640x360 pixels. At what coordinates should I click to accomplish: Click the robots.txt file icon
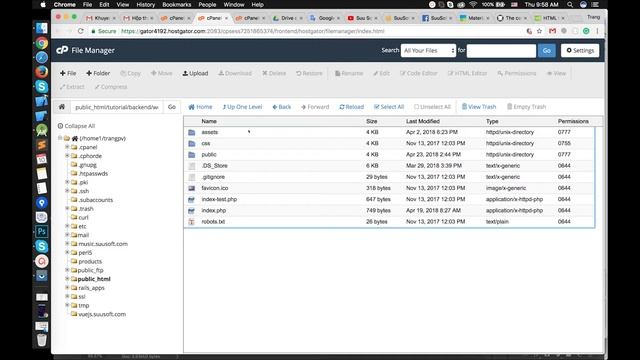191,222
